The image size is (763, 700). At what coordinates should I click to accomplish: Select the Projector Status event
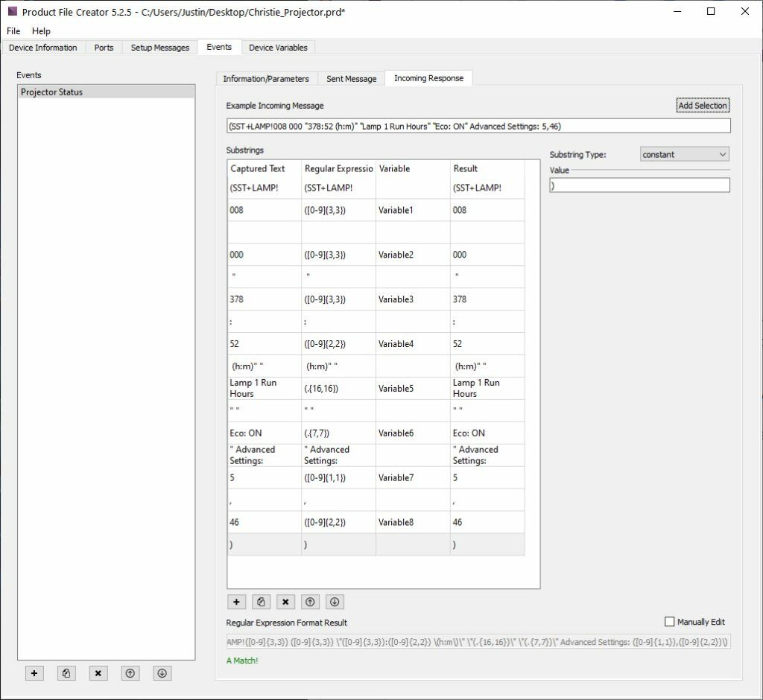[x=107, y=92]
